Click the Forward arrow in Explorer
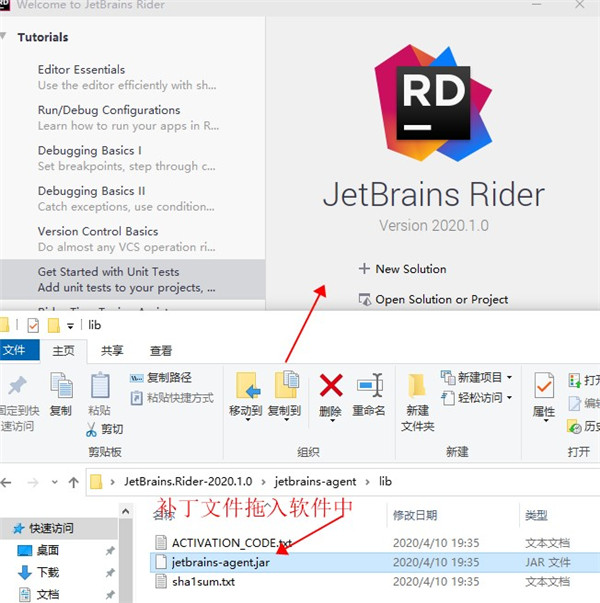Viewport: 600px width, 603px height. click(x=33, y=482)
